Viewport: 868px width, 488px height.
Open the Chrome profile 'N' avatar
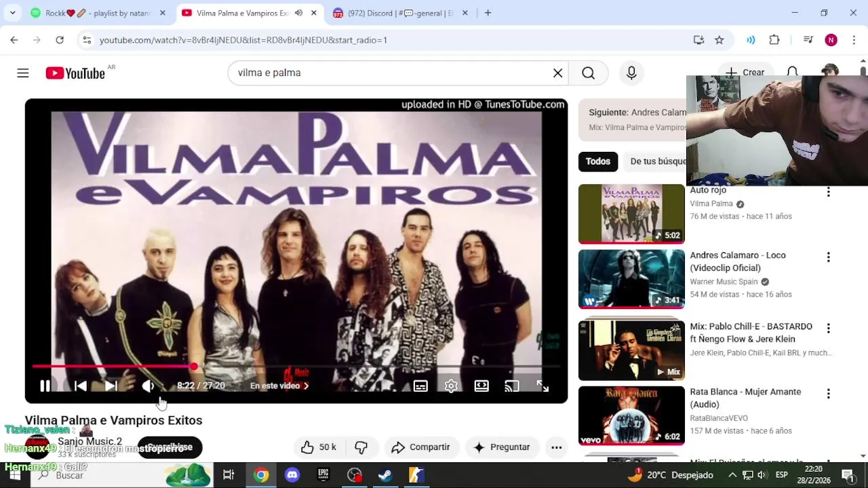click(831, 40)
